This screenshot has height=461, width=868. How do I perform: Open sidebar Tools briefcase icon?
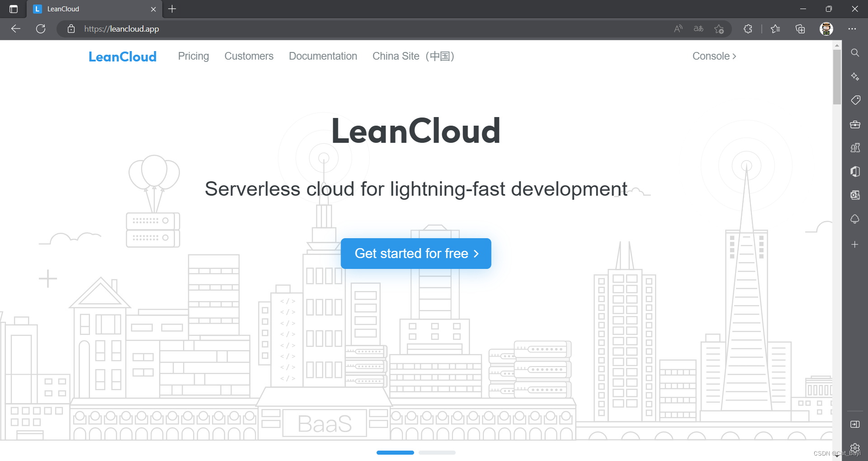point(855,124)
